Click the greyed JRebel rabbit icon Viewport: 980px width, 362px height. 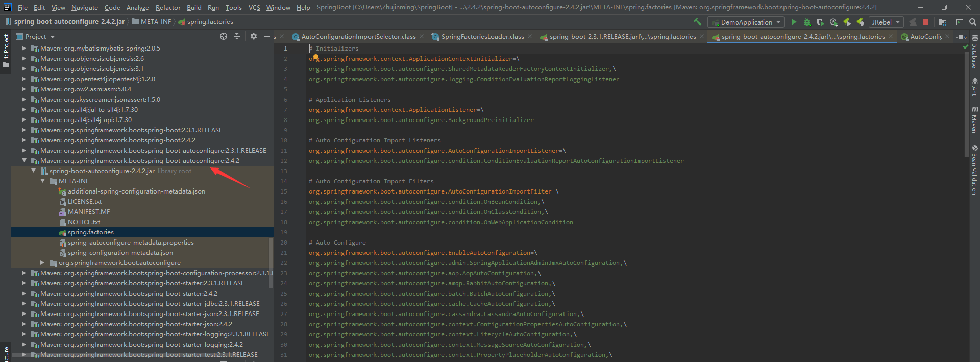(x=913, y=22)
